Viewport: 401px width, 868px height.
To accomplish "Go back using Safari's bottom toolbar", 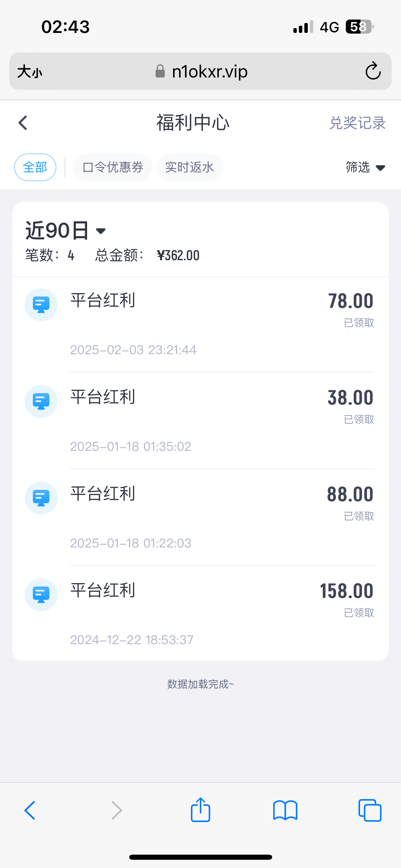I will click(x=30, y=810).
